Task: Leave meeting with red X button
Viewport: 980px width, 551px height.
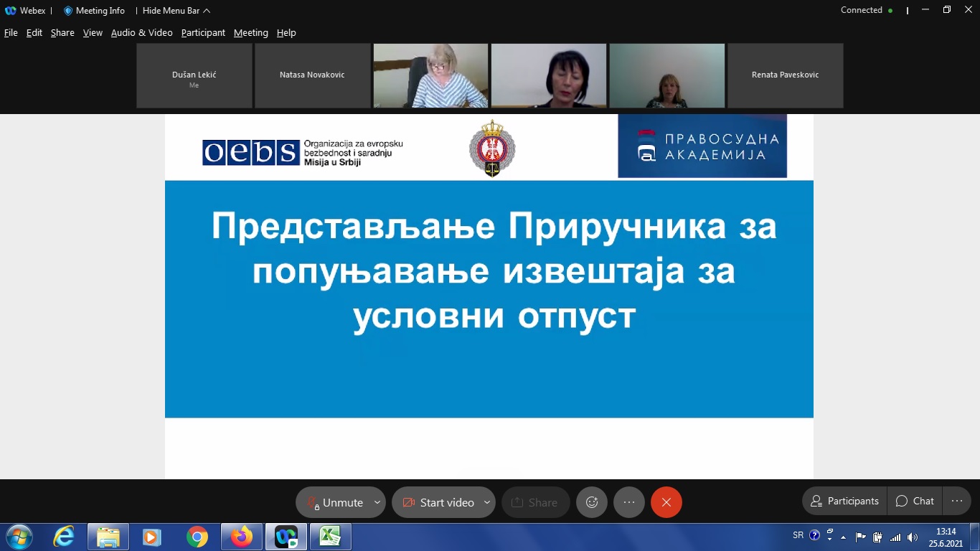Action: pyautogui.click(x=666, y=502)
